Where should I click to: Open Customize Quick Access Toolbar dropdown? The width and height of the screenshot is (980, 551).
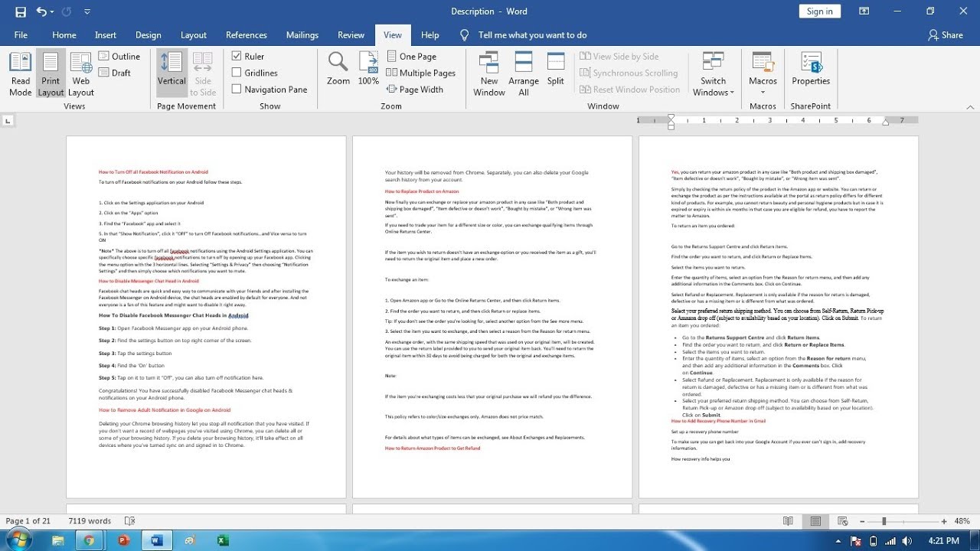click(87, 11)
